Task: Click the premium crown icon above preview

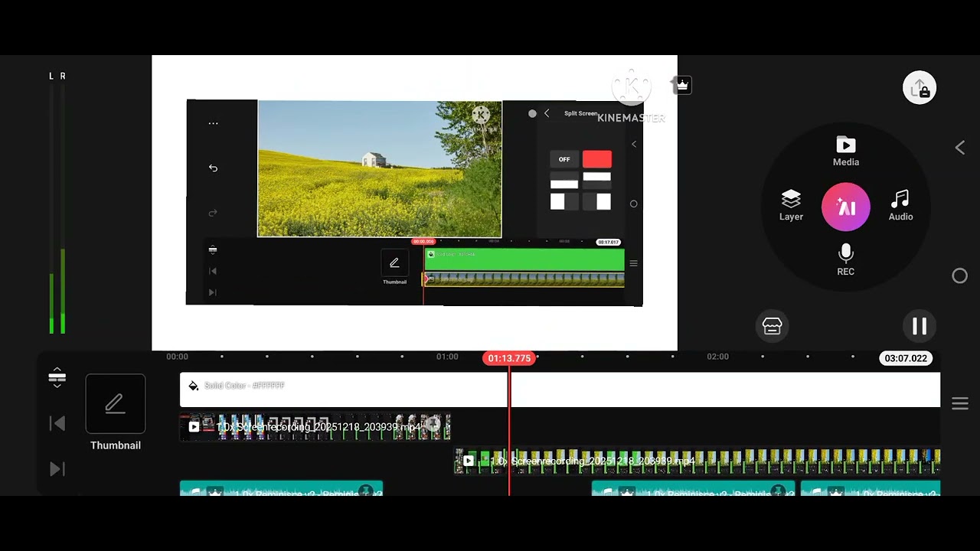Action: 681,86
